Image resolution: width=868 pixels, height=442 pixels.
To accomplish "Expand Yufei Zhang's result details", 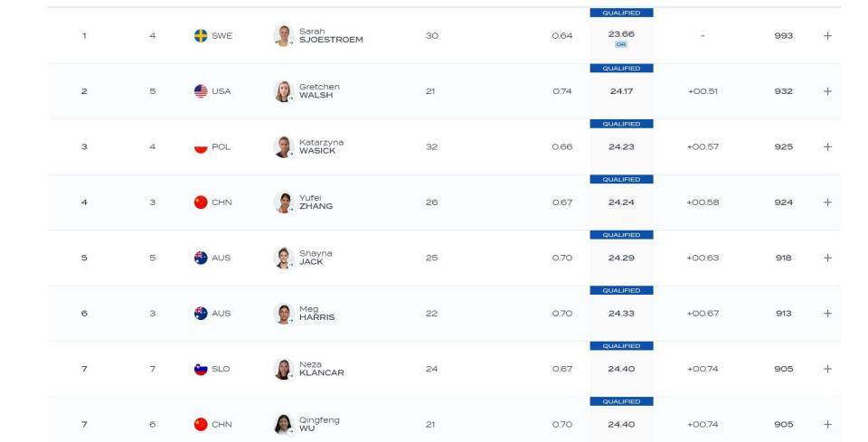I will [827, 202].
